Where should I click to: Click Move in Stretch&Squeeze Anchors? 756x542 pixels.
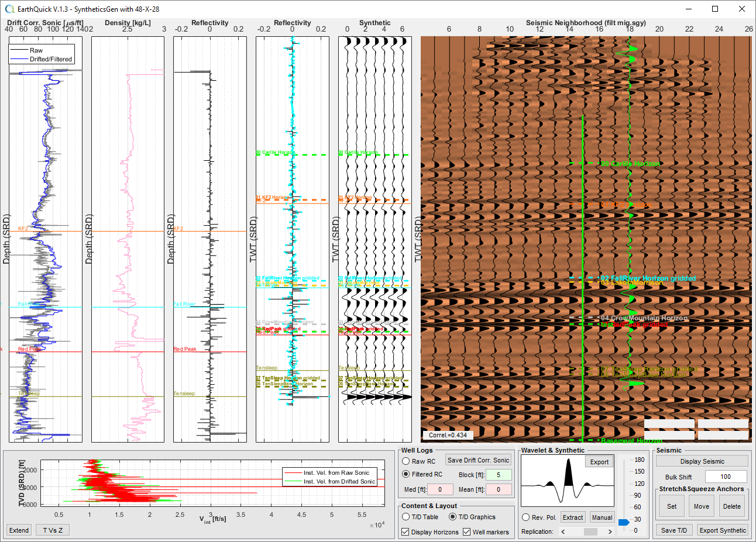pyautogui.click(x=701, y=506)
